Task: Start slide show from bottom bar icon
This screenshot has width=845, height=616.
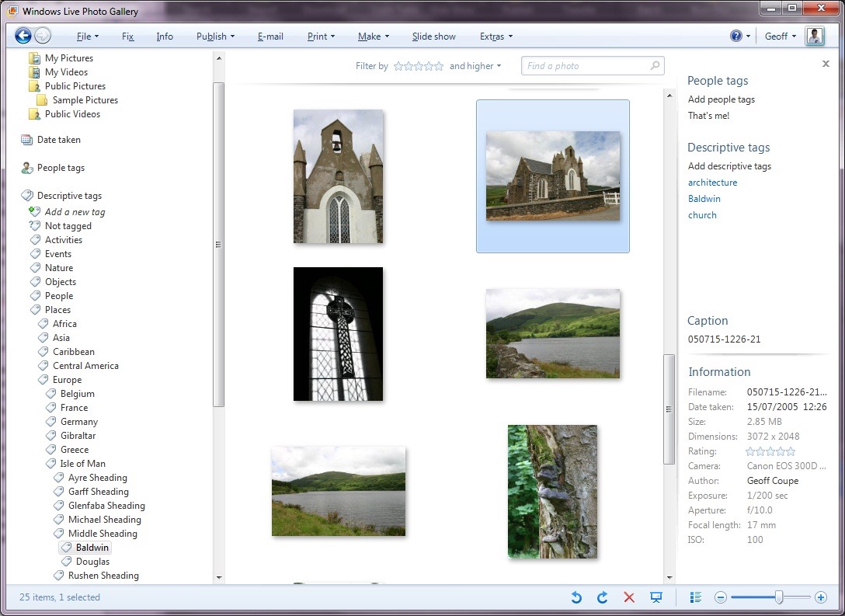Action: pos(656,597)
